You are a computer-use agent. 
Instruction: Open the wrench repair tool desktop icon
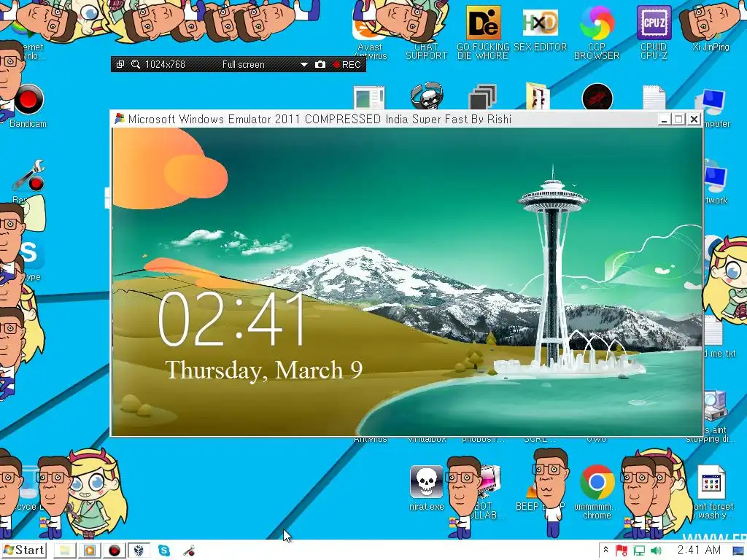[28, 177]
